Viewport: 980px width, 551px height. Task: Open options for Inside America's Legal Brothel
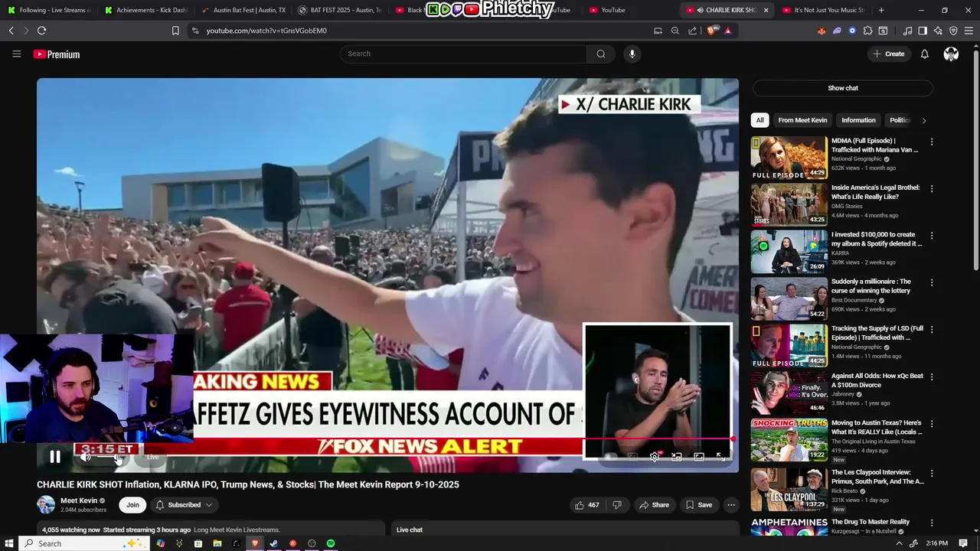(932, 188)
